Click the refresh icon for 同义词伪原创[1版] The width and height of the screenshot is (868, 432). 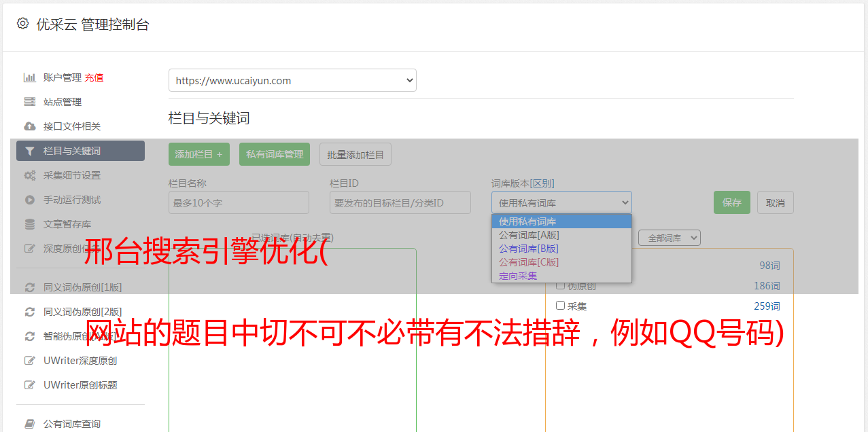(29, 287)
